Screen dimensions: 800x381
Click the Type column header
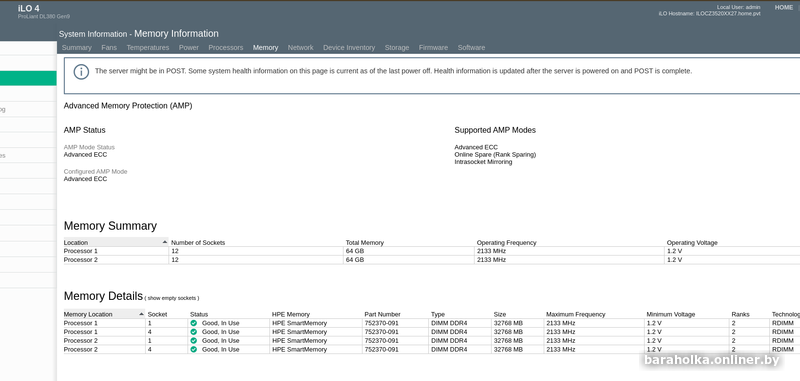tap(438, 314)
